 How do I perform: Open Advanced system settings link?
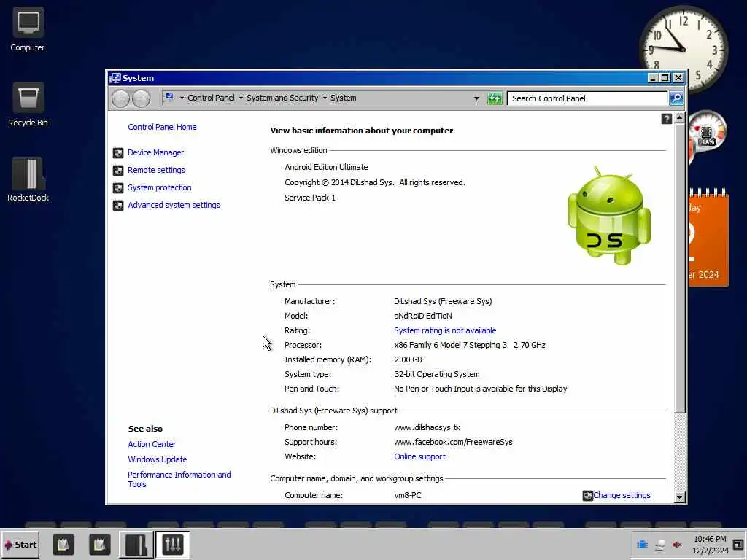coord(174,205)
